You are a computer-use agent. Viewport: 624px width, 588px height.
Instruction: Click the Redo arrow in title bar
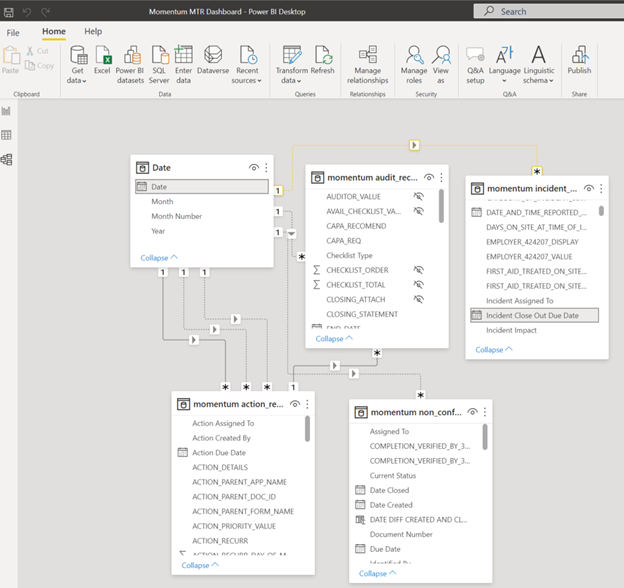(45, 12)
